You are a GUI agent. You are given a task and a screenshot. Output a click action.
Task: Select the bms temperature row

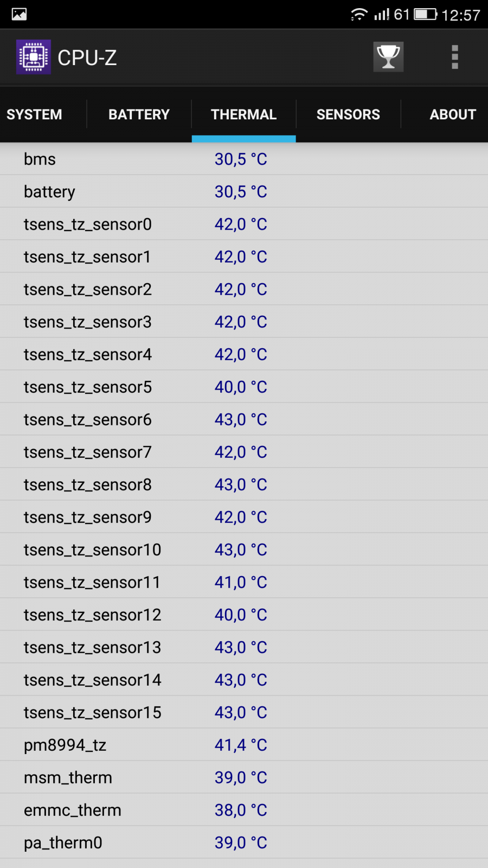(x=244, y=159)
